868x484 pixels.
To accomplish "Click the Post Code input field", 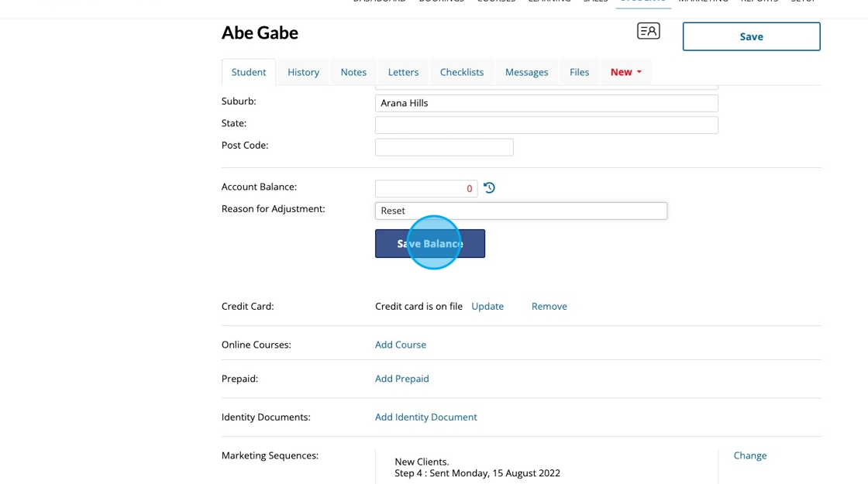I will point(444,147).
